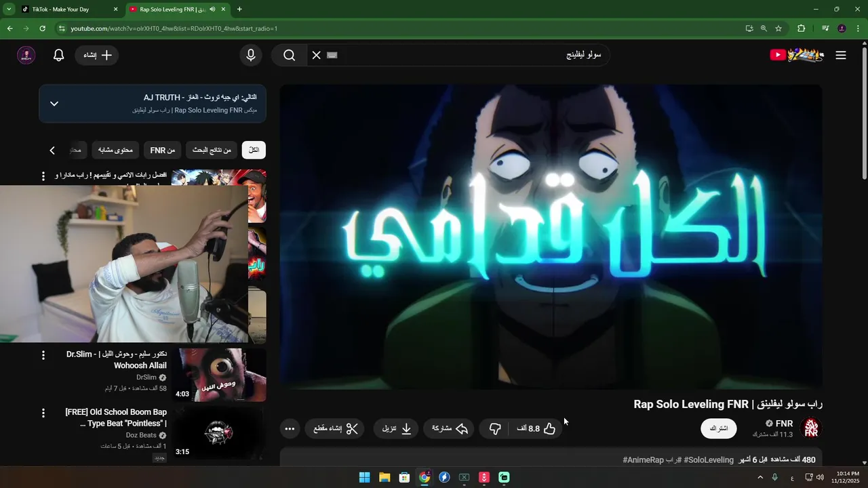The image size is (868, 488).
Task: Go to YouTube home via logo
Action: click(797, 55)
